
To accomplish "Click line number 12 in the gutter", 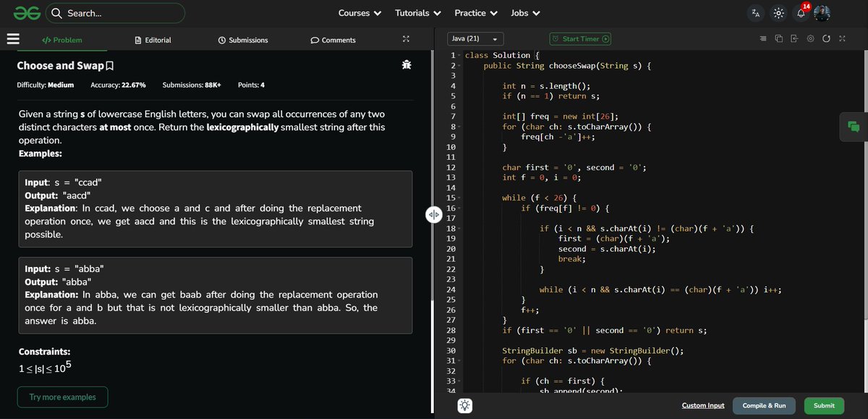I will (451, 167).
